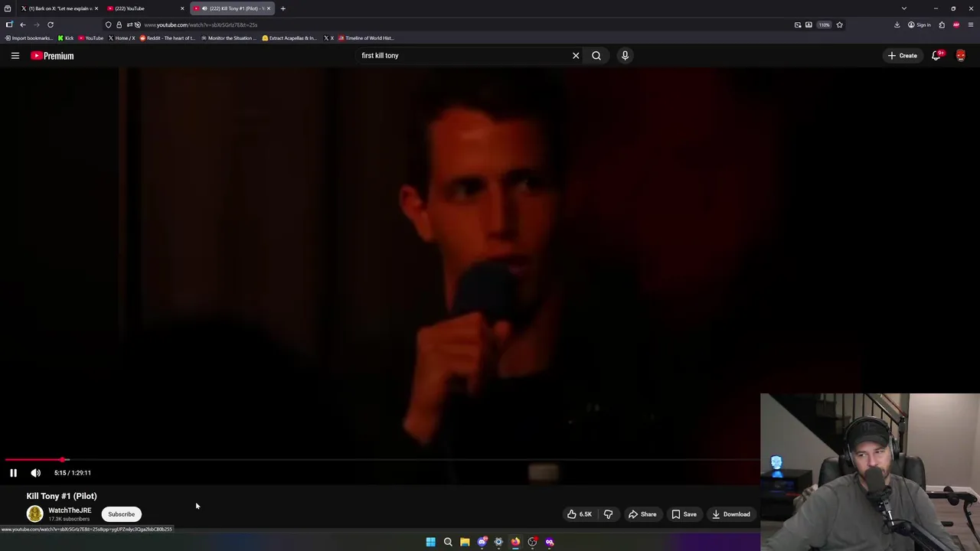980x551 pixels.
Task: Go to YouTube Premium home logo
Action: 52,56
